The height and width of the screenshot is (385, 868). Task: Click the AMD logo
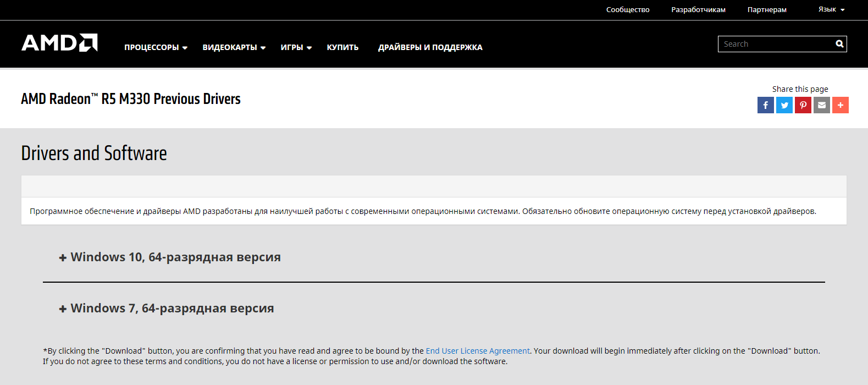tap(59, 43)
